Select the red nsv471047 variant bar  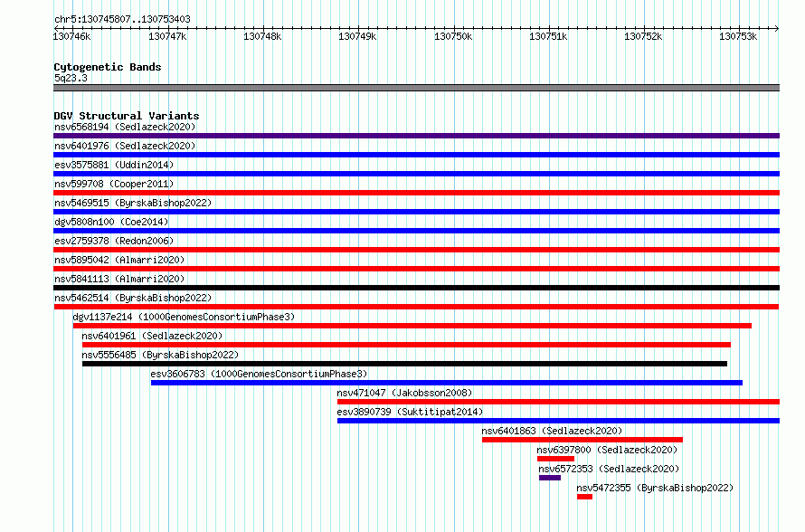(559, 402)
